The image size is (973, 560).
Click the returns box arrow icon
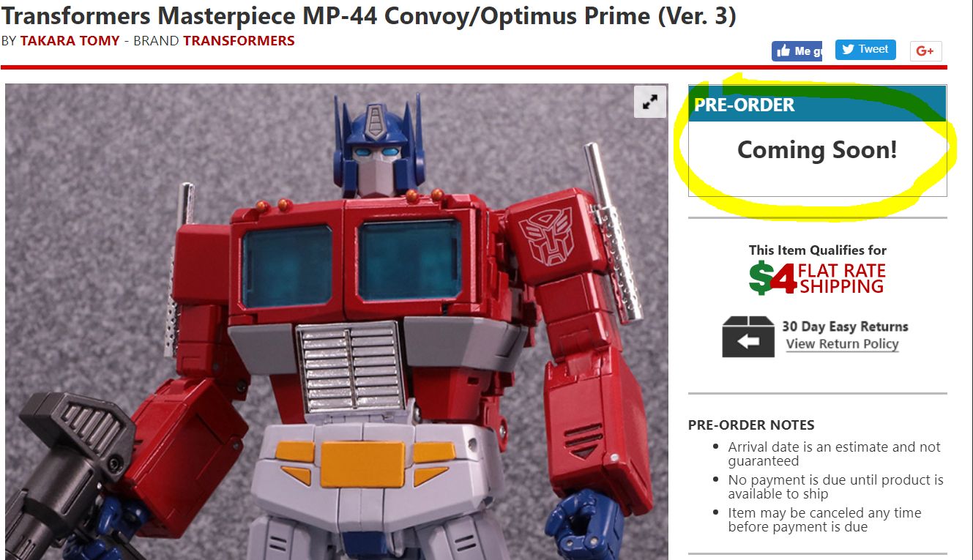coord(748,337)
